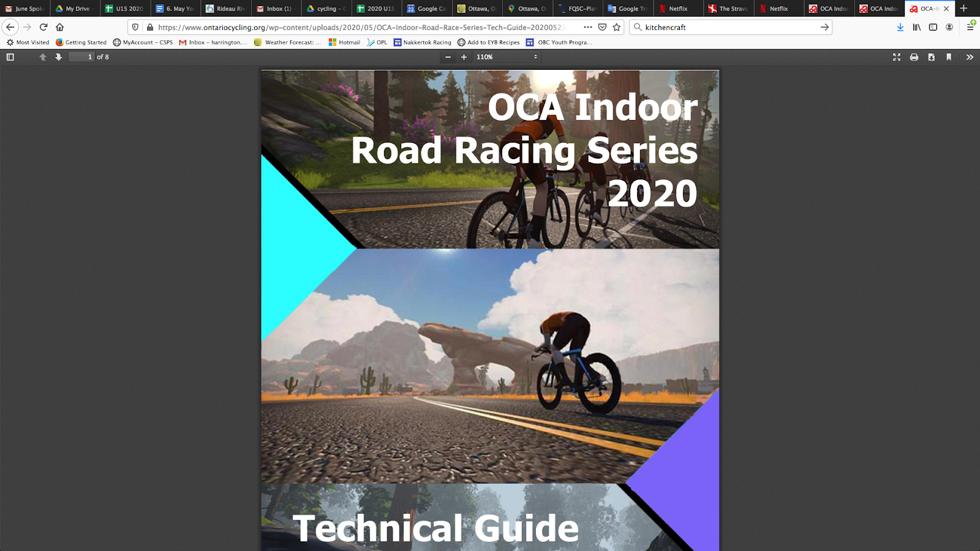Open the Ottawa tab with Maps pin icon
This screenshot has height=551, width=980.
click(x=527, y=9)
